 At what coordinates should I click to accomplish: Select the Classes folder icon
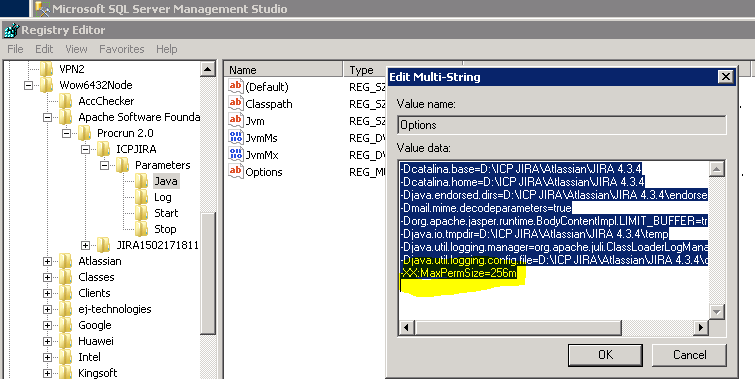(65, 277)
